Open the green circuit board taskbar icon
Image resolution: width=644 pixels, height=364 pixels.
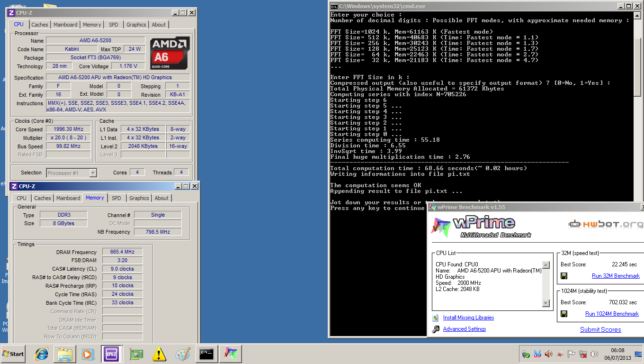tap(136, 354)
